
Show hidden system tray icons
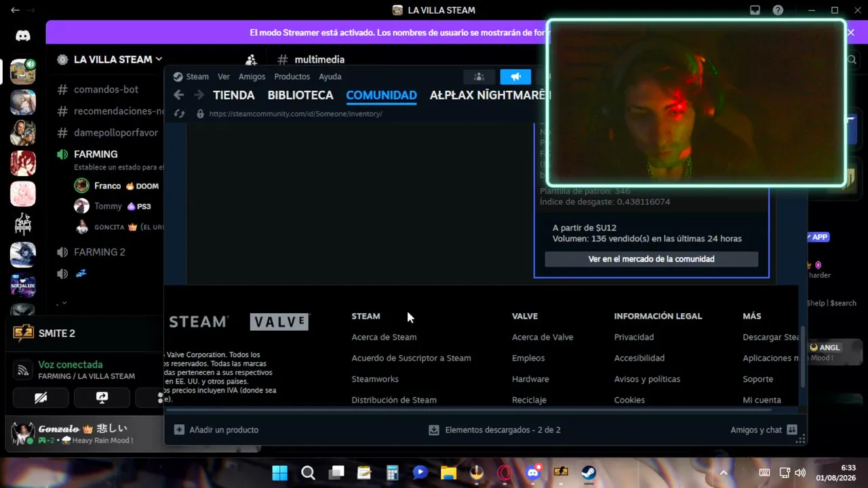tap(724, 473)
